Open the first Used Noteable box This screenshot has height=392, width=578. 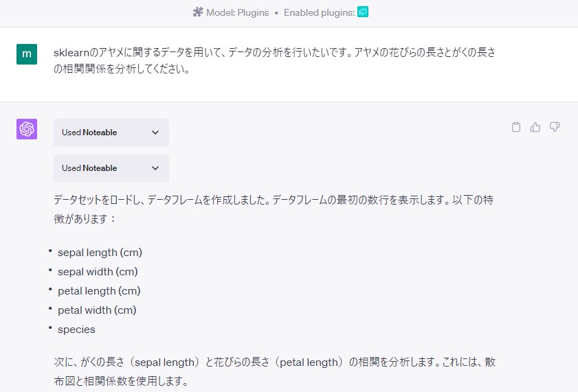click(x=111, y=132)
